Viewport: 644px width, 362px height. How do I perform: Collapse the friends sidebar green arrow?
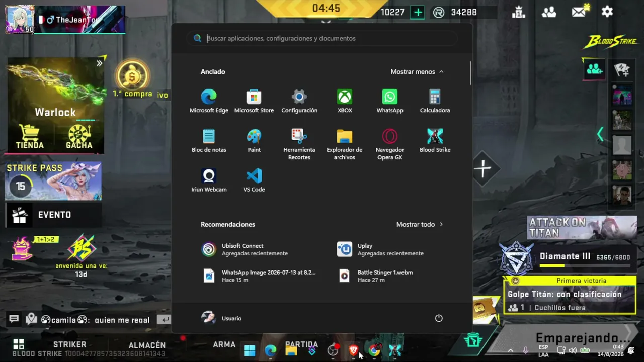point(600,134)
